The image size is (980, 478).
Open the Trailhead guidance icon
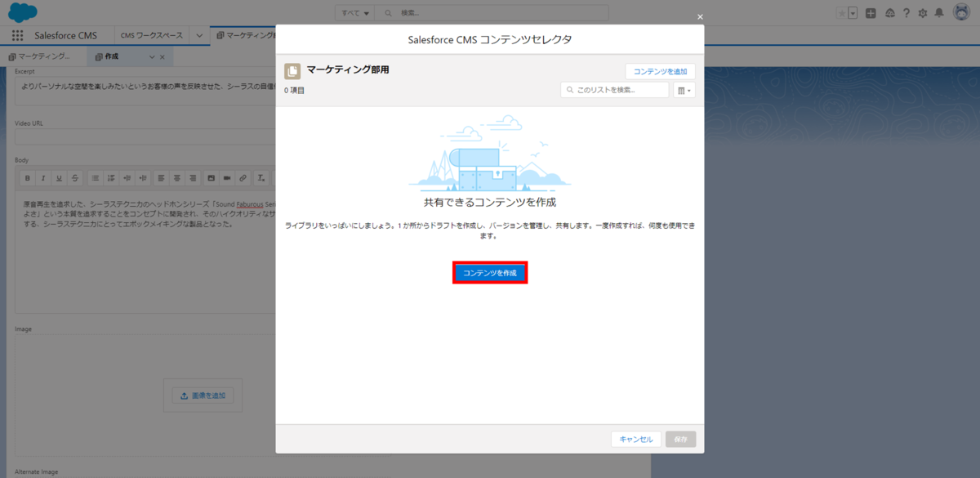tap(889, 13)
